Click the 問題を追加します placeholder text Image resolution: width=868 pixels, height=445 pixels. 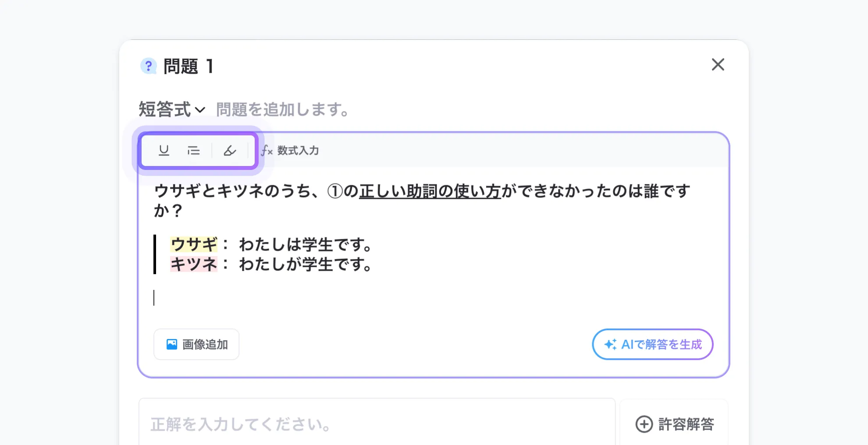point(283,109)
